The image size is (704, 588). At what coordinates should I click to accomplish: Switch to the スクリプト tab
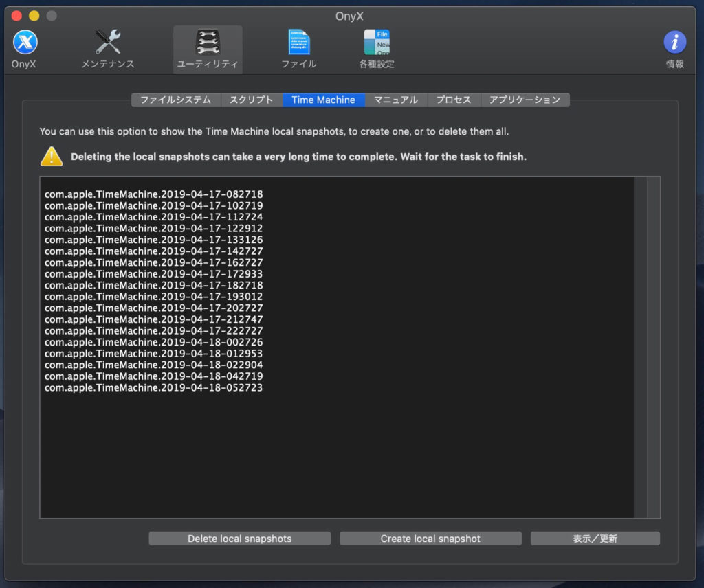click(x=252, y=100)
